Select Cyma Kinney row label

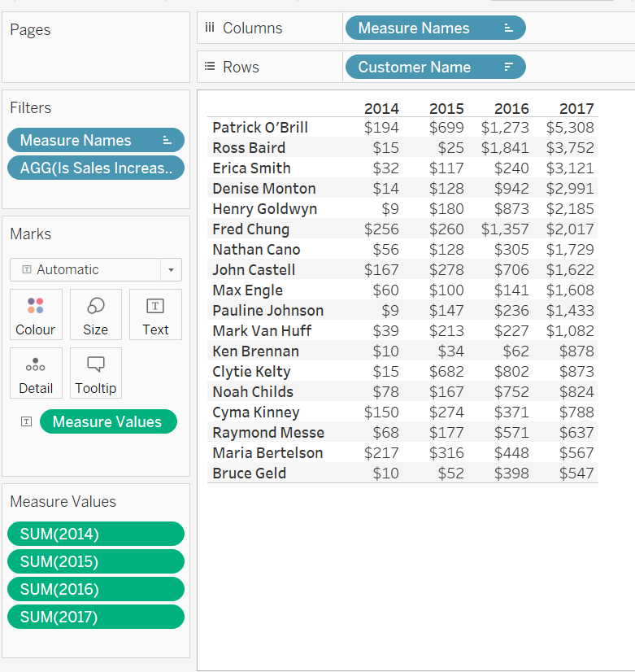click(x=256, y=412)
